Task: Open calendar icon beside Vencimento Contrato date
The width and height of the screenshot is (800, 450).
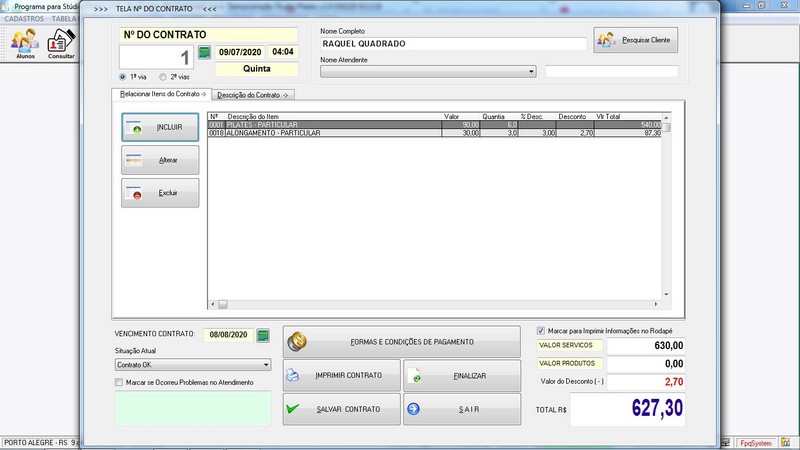Action: click(263, 335)
